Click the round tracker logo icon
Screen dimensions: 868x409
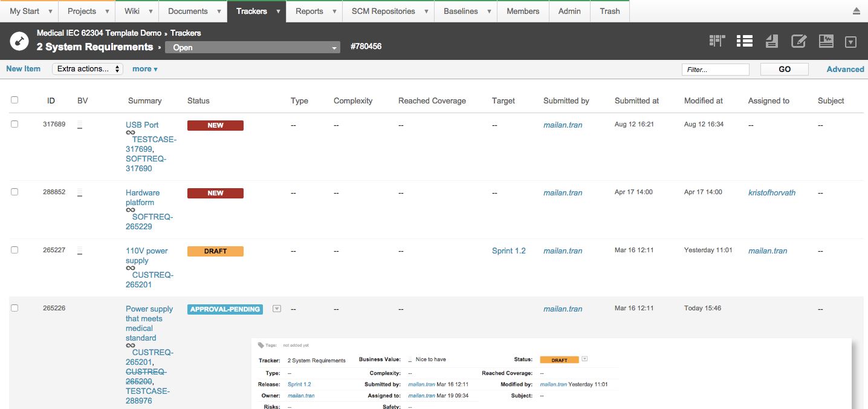pos(19,41)
